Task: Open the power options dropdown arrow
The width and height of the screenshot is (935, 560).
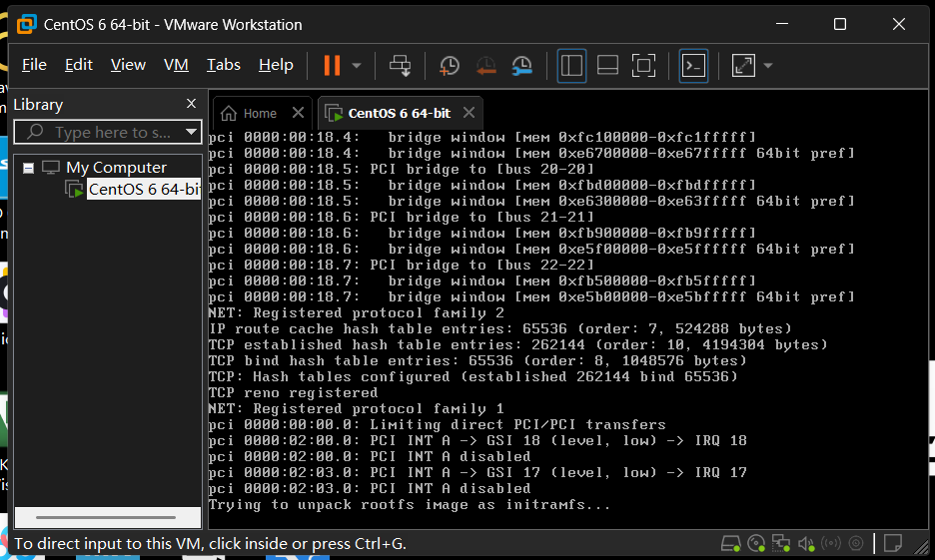Action: click(x=357, y=66)
